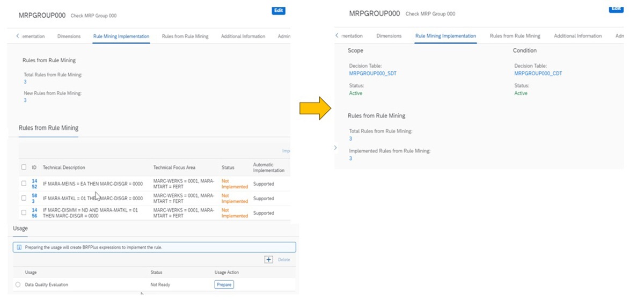Open the Dimensions tab in the left panel

pyautogui.click(x=69, y=36)
